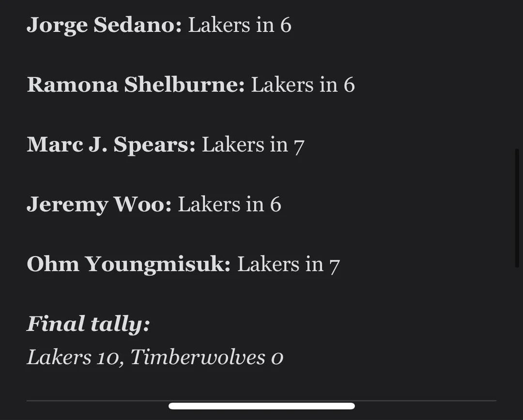
Task: Tap the Jeremy Woo name
Action: (x=99, y=205)
